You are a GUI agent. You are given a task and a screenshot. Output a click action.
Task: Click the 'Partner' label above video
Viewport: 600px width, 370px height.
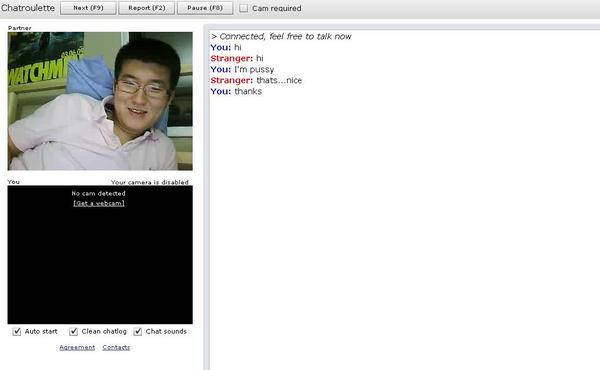pyautogui.click(x=20, y=28)
